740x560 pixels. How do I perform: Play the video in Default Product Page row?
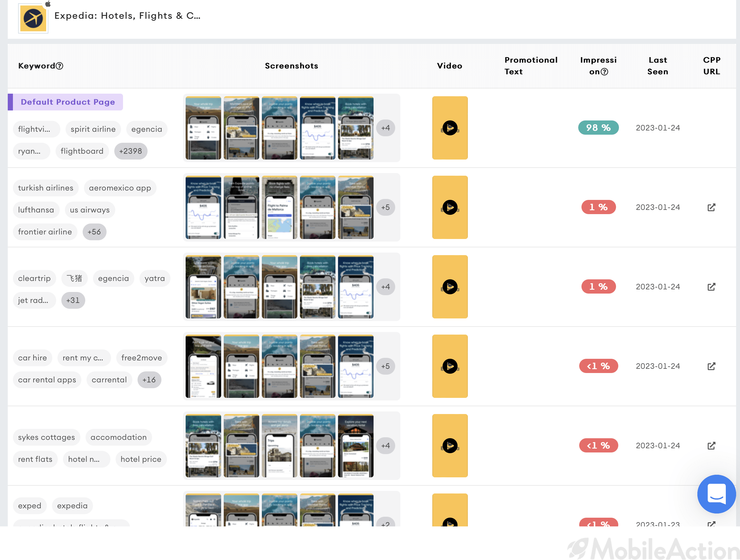[450, 128]
